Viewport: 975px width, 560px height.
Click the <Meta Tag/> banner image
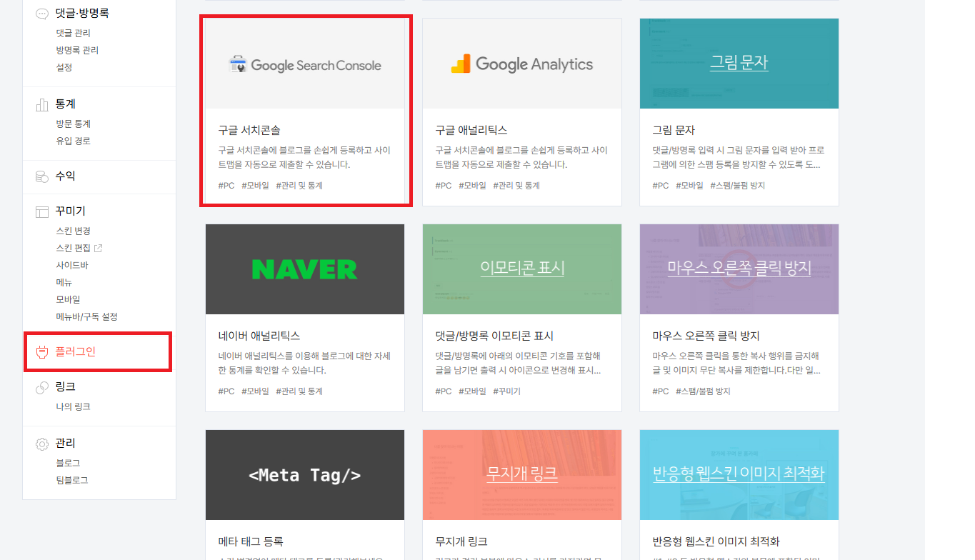(x=305, y=475)
